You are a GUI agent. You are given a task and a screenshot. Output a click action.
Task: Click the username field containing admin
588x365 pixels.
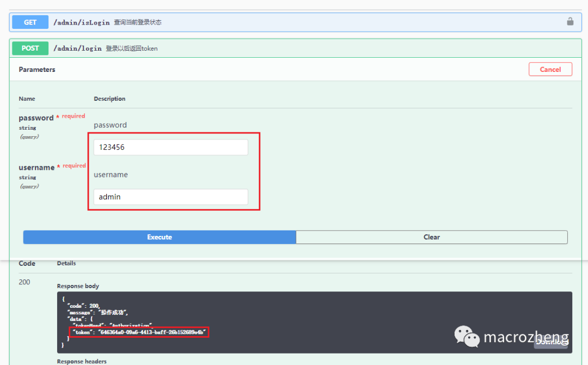pyautogui.click(x=170, y=197)
